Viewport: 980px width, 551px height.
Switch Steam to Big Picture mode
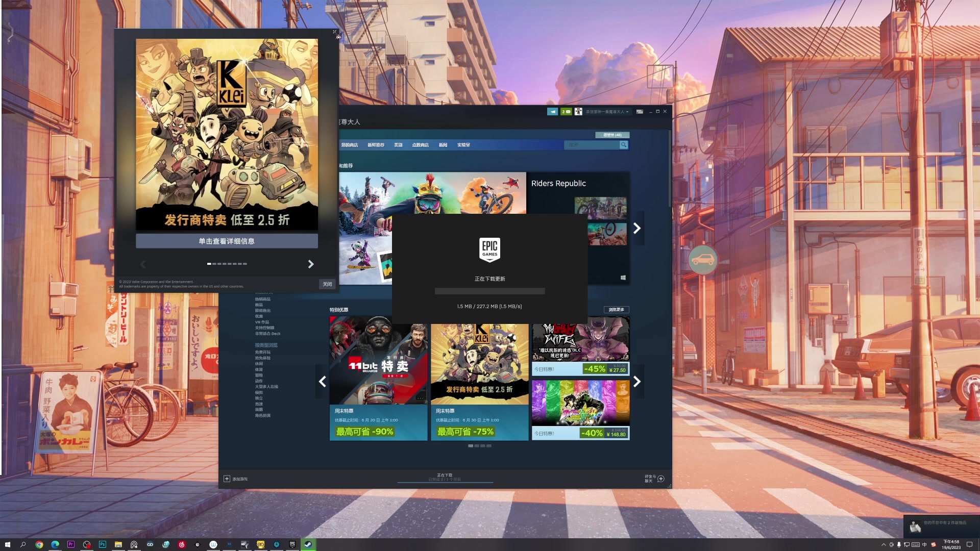click(640, 112)
